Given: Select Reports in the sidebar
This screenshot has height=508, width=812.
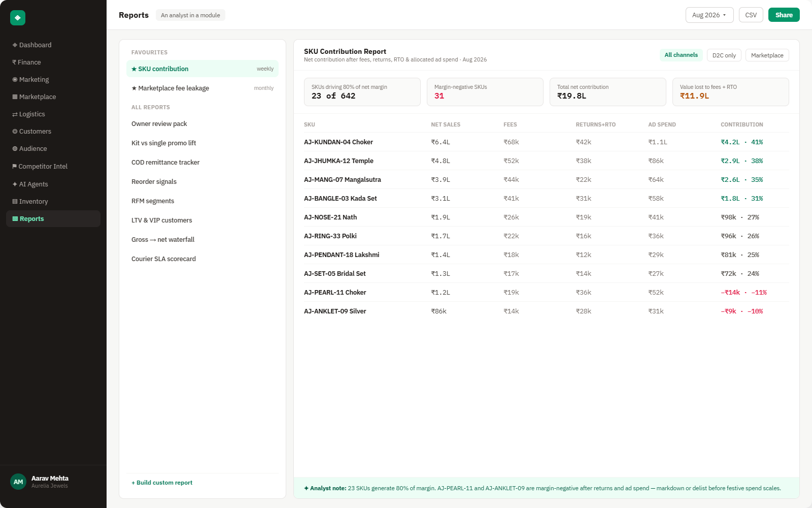Looking at the screenshot, I should [53, 218].
